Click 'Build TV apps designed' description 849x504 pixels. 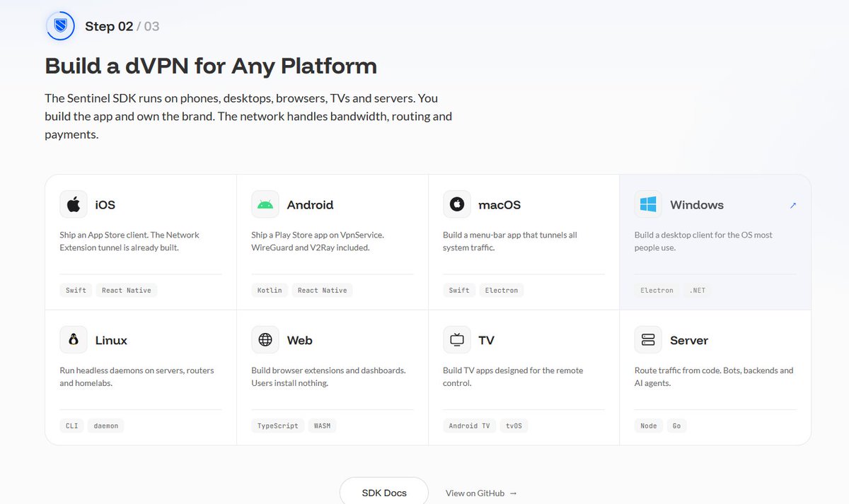[513, 377]
